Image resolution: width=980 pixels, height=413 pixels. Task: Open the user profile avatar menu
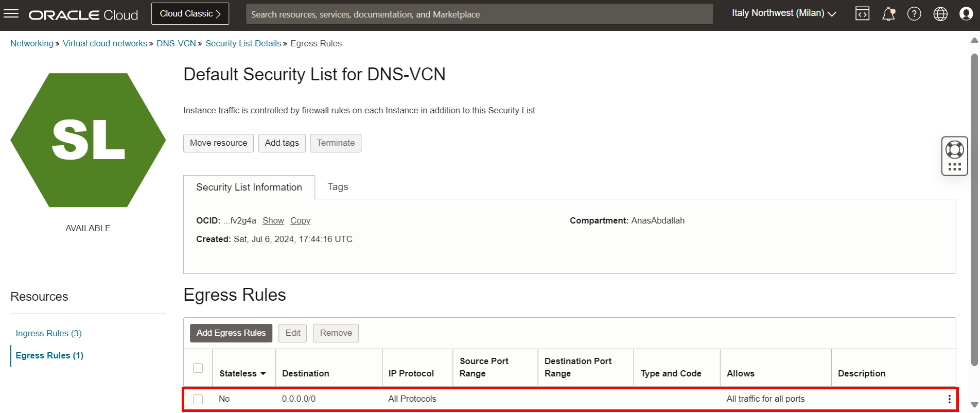pyautogui.click(x=966, y=14)
